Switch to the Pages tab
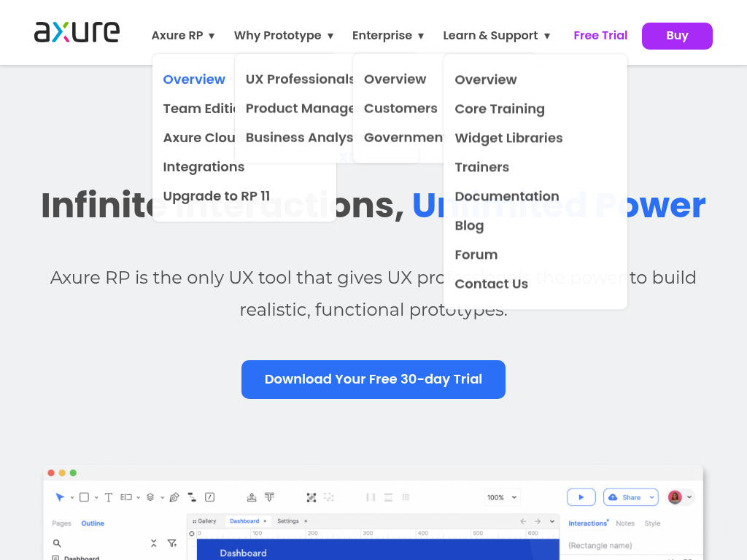The image size is (747, 560). pos(61,523)
